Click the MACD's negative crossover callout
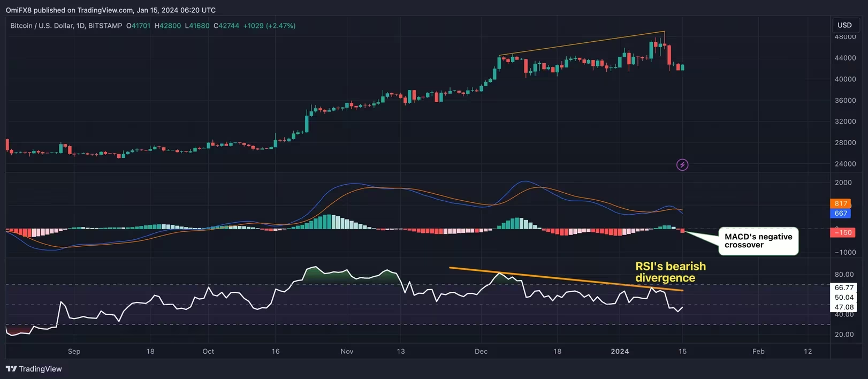 point(758,241)
